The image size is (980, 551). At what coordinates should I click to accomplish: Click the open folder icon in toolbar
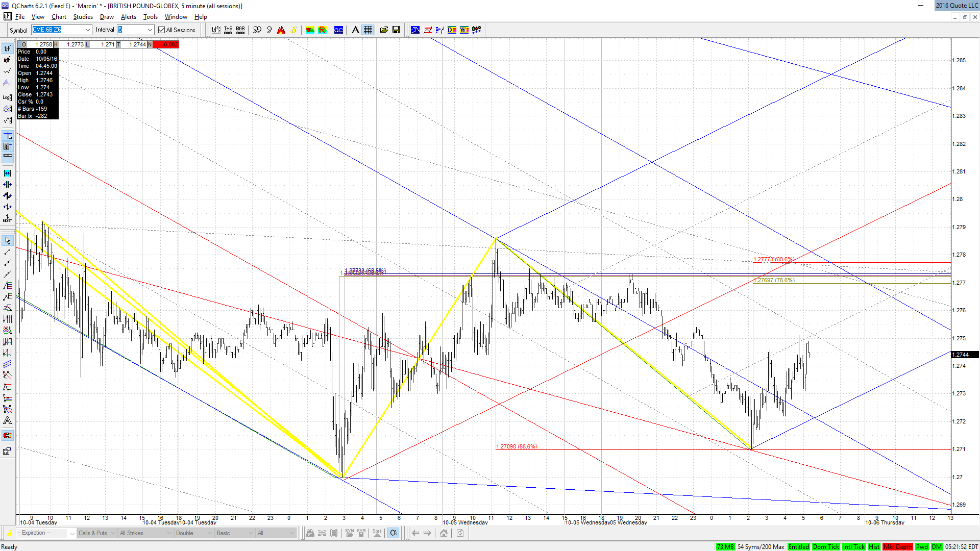click(384, 30)
